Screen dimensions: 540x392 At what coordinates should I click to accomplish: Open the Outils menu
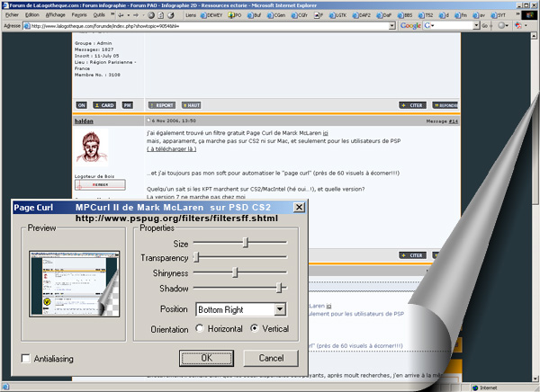(x=99, y=14)
